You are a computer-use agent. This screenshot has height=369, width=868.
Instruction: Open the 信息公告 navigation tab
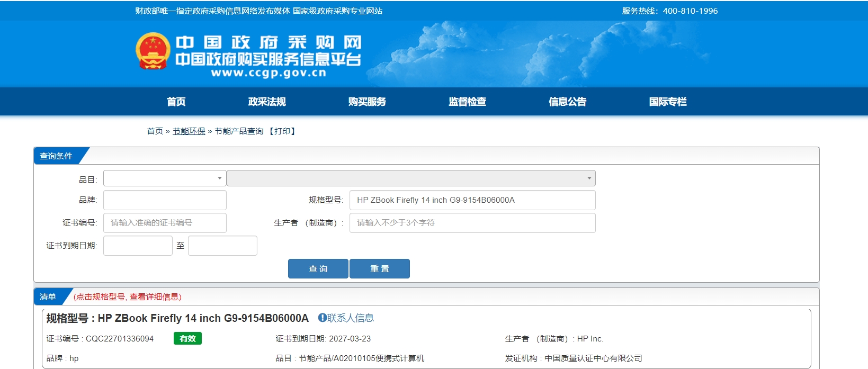tap(568, 102)
